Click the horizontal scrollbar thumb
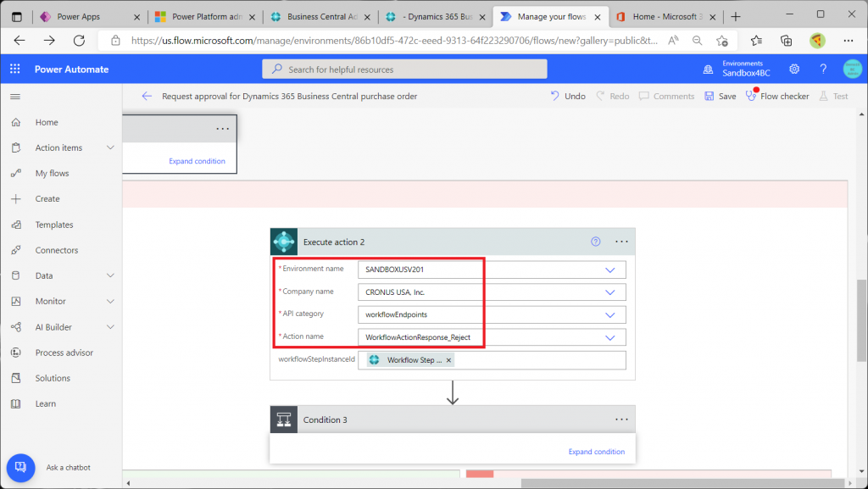 pyautogui.click(x=681, y=483)
